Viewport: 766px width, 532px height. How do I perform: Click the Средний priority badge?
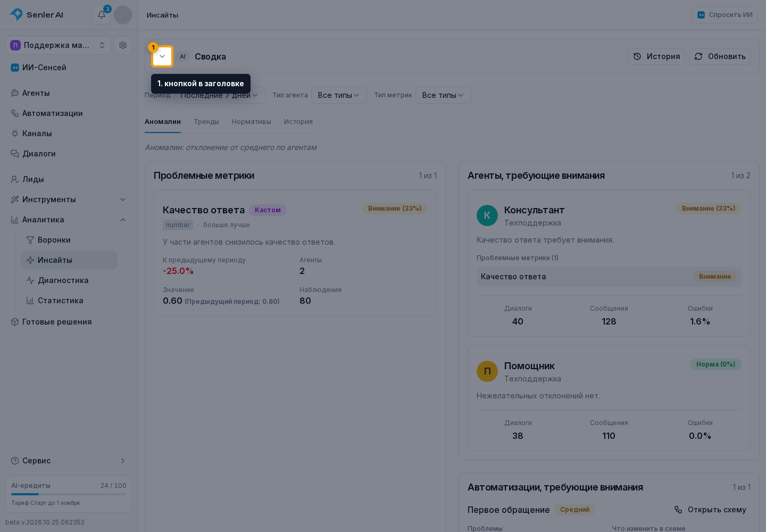click(x=574, y=510)
